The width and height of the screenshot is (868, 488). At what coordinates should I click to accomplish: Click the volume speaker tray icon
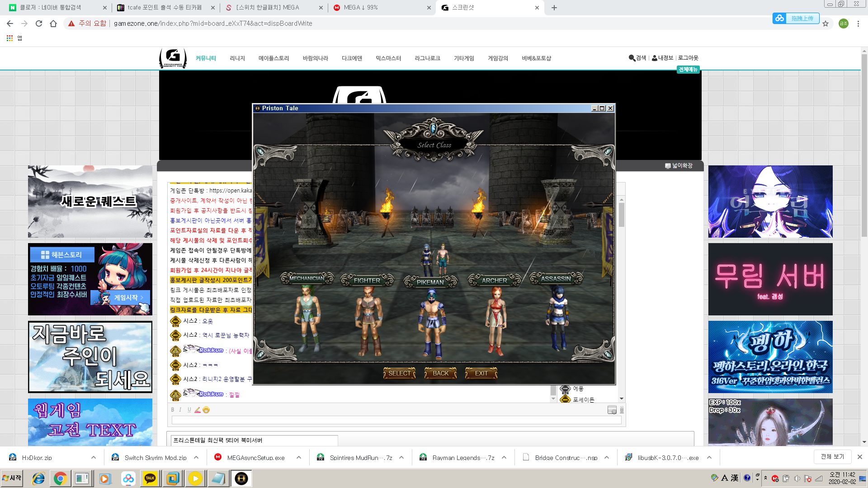click(x=797, y=479)
